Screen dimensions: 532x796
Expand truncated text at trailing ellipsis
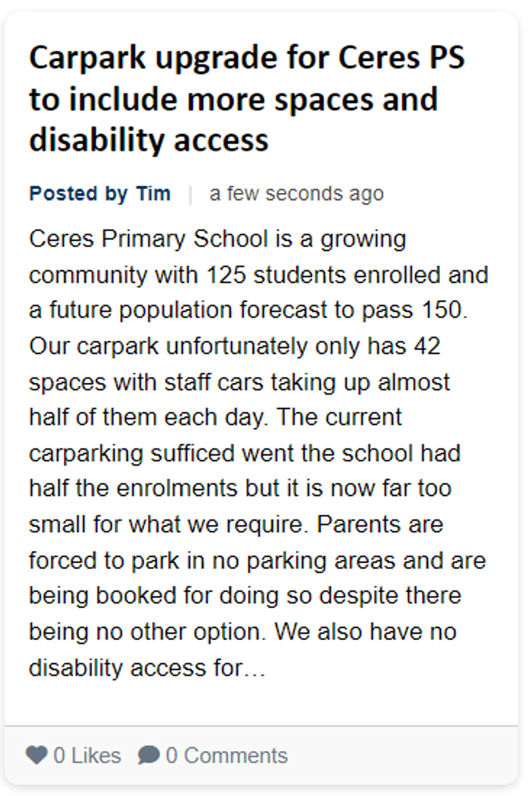255,669
